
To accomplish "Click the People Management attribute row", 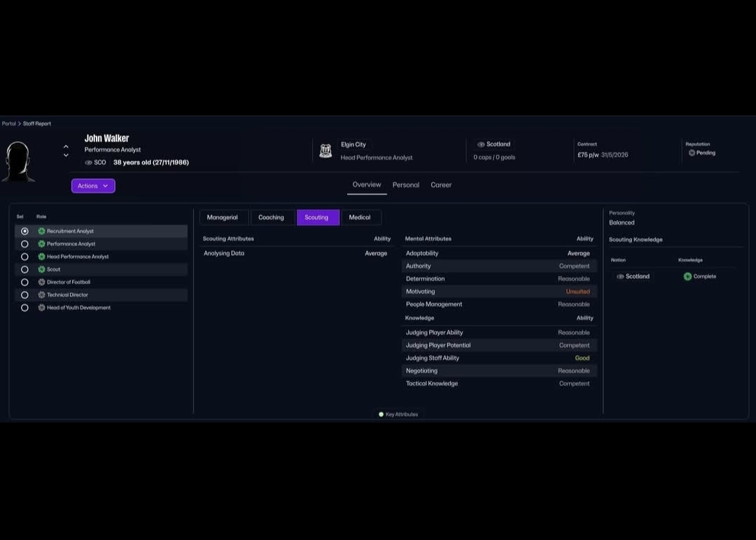I will click(x=498, y=304).
